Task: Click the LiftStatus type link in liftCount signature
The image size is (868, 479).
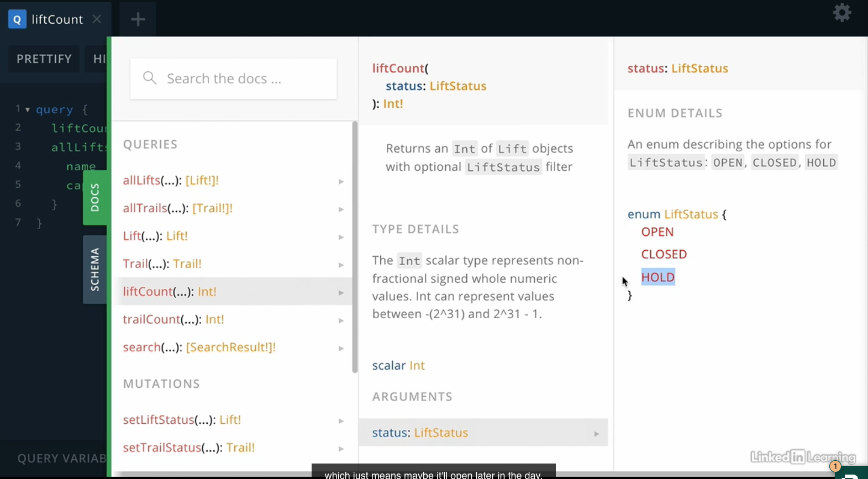Action: point(458,86)
